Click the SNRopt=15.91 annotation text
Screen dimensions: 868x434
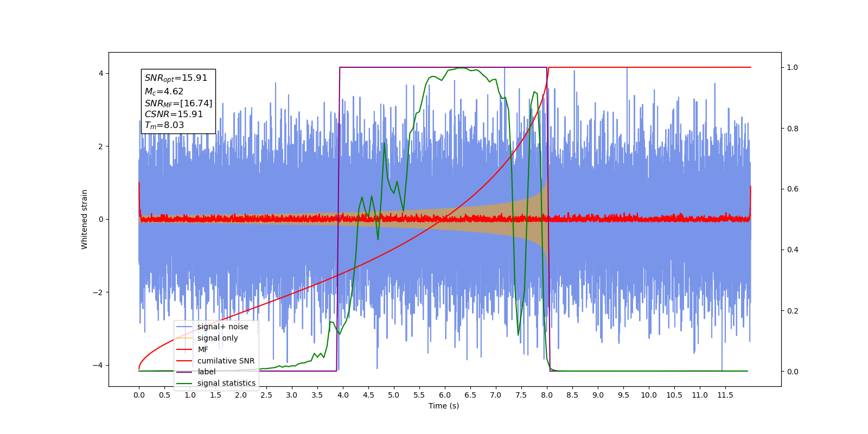coord(176,78)
